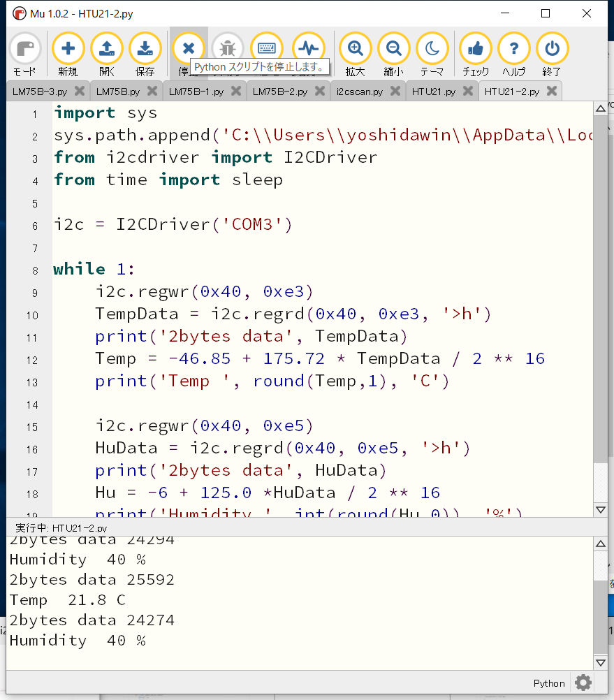
Task: Quit Mu with 終了 power icon
Action: click(x=552, y=54)
